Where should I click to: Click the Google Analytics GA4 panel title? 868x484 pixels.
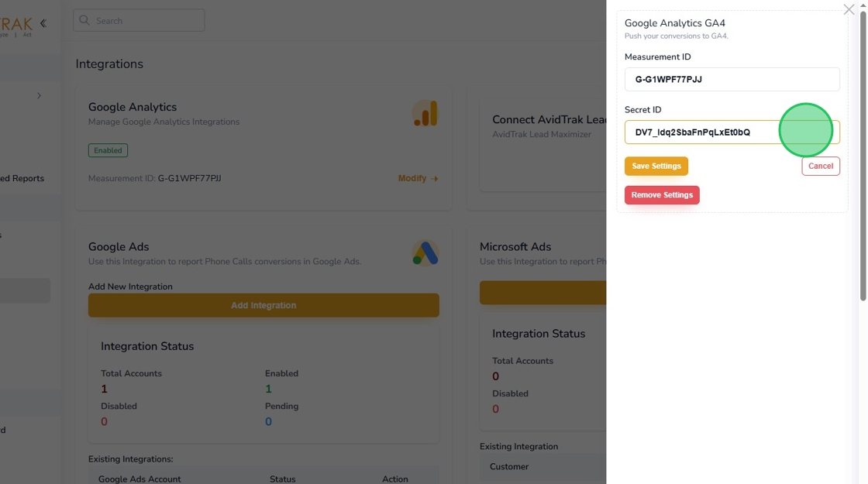point(675,23)
